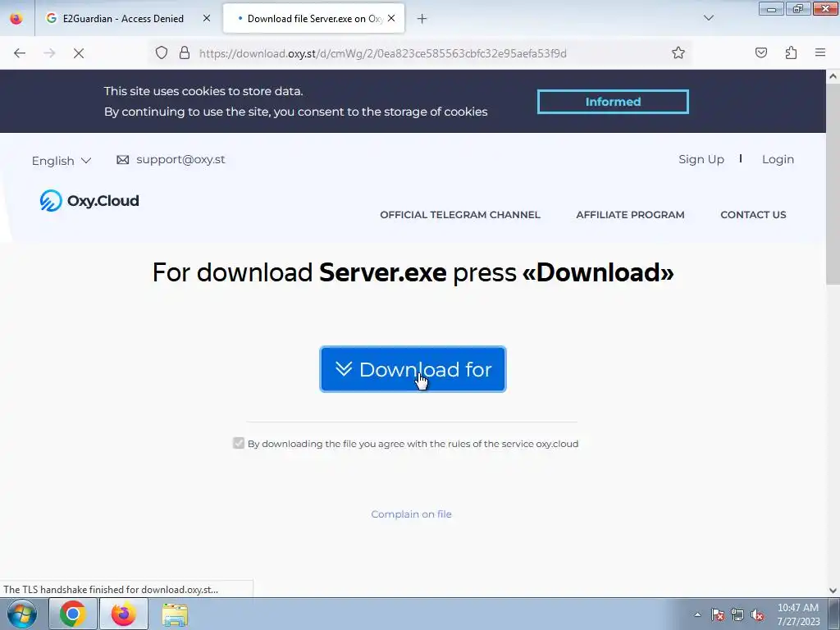
Task: Bookmark this page with star icon
Action: point(678,52)
